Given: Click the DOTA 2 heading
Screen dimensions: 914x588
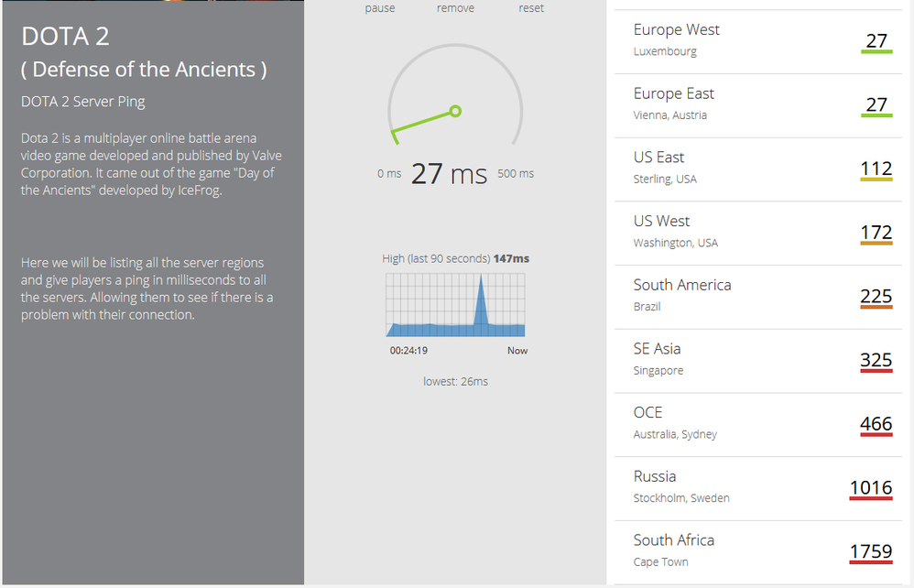Looking at the screenshot, I should (x=66, y=37).
